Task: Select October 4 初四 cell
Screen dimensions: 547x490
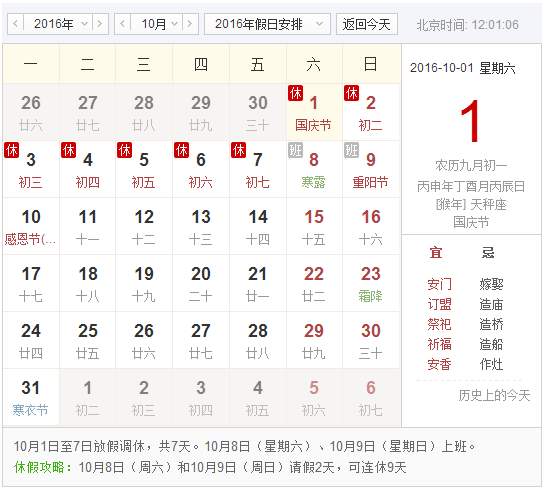Action: (88, 169)
